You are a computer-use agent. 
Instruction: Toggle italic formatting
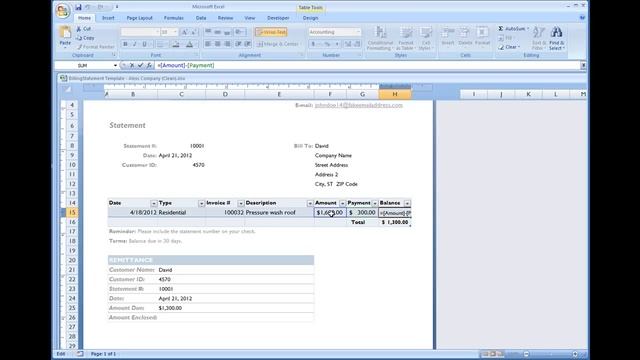coord(135,44)
